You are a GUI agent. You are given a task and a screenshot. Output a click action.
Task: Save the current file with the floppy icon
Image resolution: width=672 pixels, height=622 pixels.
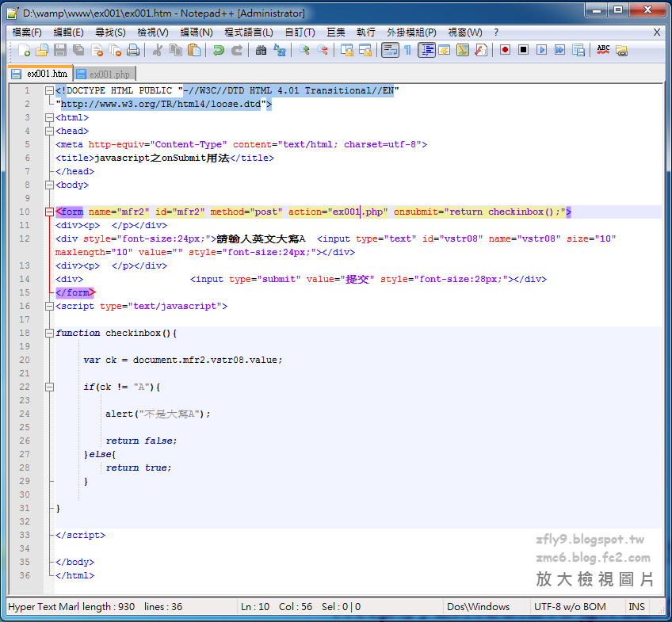[60, 50]
